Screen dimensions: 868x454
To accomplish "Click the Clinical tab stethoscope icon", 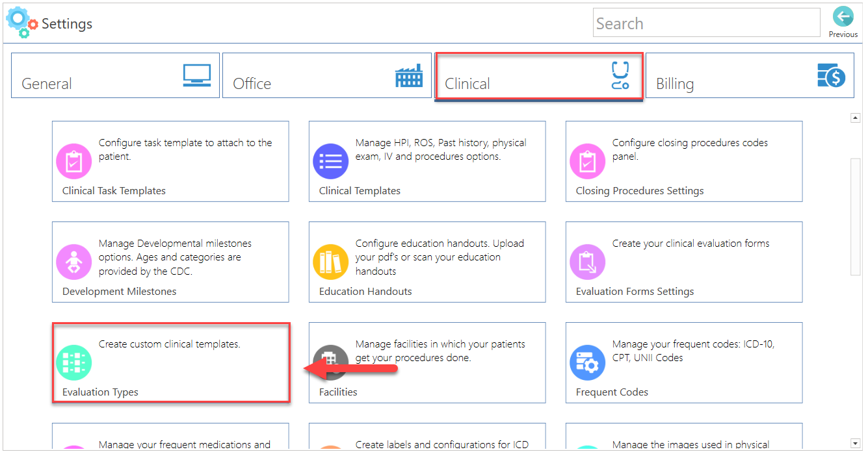I will pyautogui.click(x=620, y=75).
